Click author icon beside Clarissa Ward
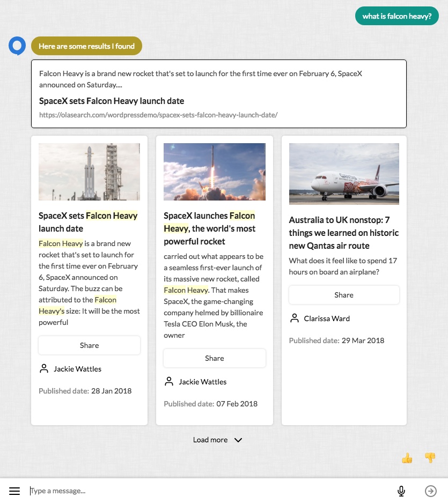Image resolution: width=448 pixels, height=504 pixels. point(294,318)
